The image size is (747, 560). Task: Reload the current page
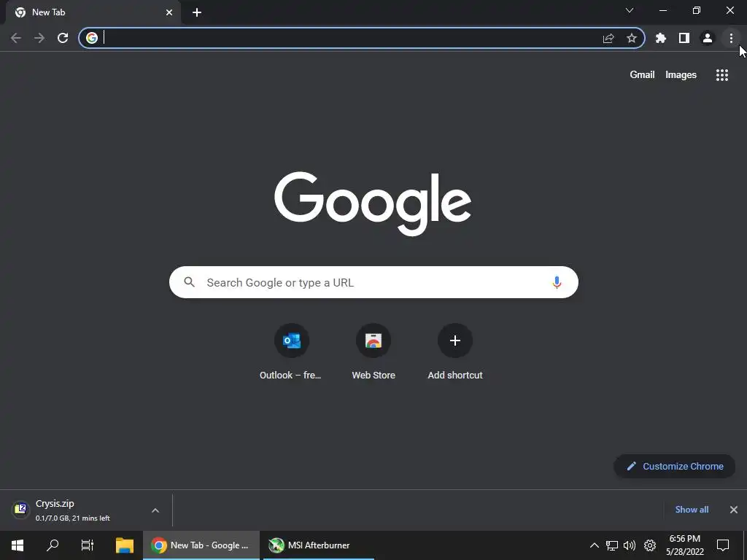(x=63, y=38)
